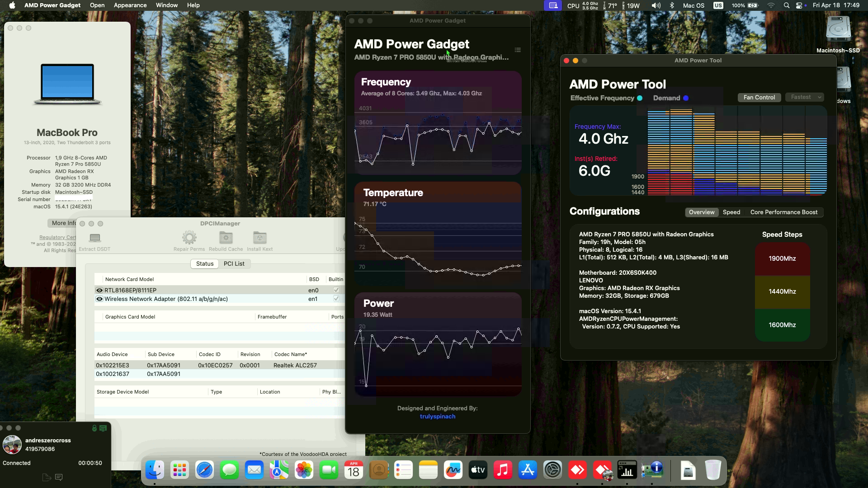Toggle visibility eye for Wireless Network Adapter
This screenshot has height=488, width=868.
coord(99,299)
